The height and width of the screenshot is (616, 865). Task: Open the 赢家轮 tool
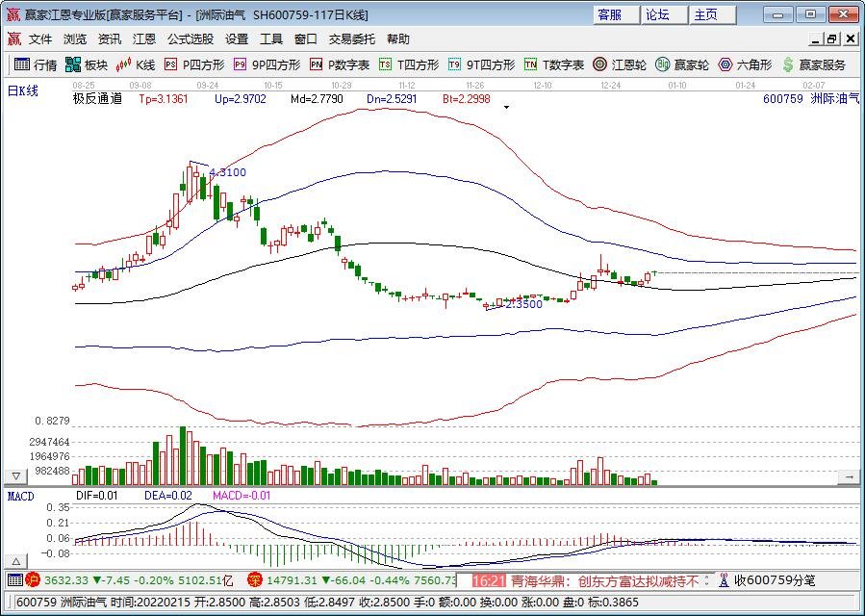coord(682,64)
